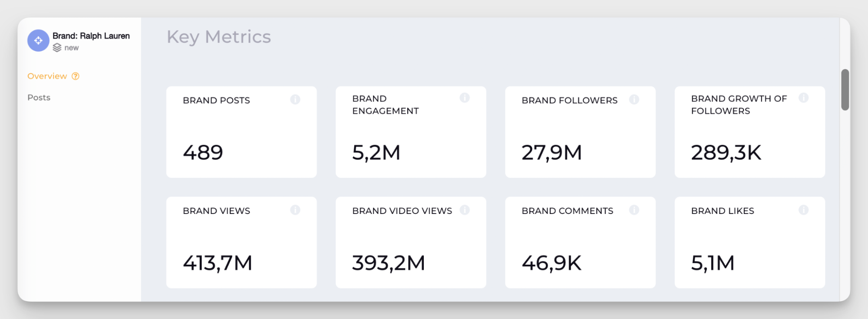The width and height of the screenshot is (868, 319).
Task: Open the Overview section in sidebar
Action: coord(47,76)
